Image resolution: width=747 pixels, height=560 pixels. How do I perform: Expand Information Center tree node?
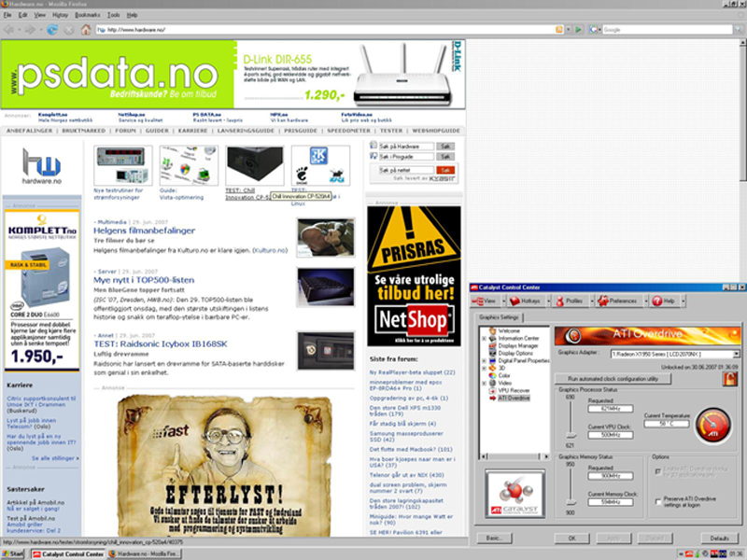pyautogui.click(x=484, y=339)
